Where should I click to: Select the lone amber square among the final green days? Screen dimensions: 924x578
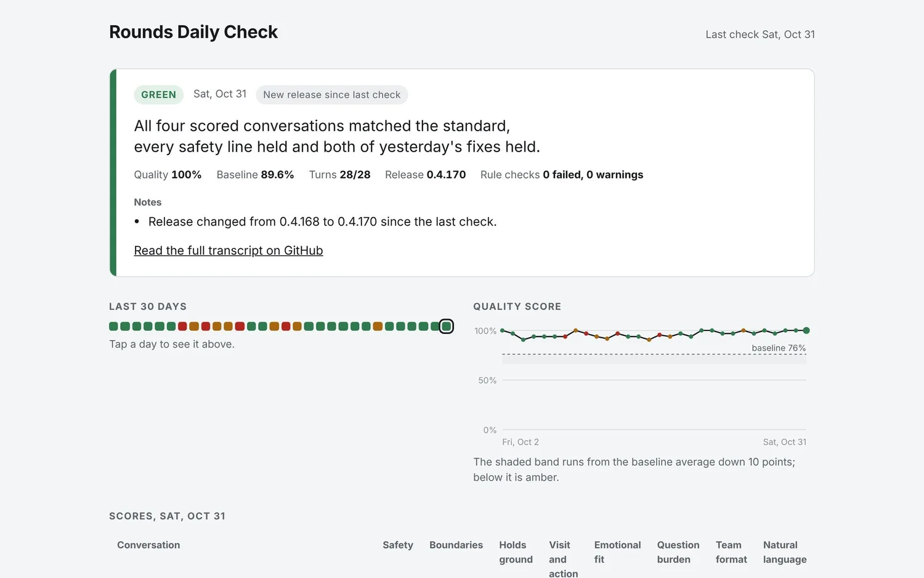378,326
